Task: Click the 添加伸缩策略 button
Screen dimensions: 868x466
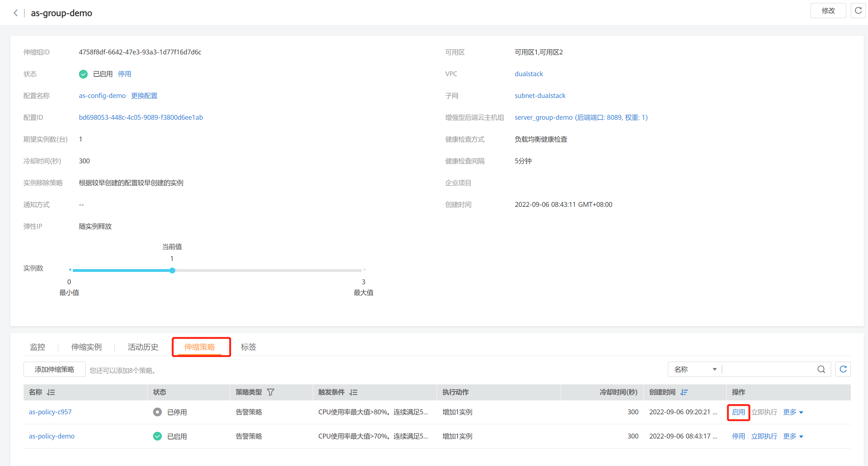Action: coord(54,369)
